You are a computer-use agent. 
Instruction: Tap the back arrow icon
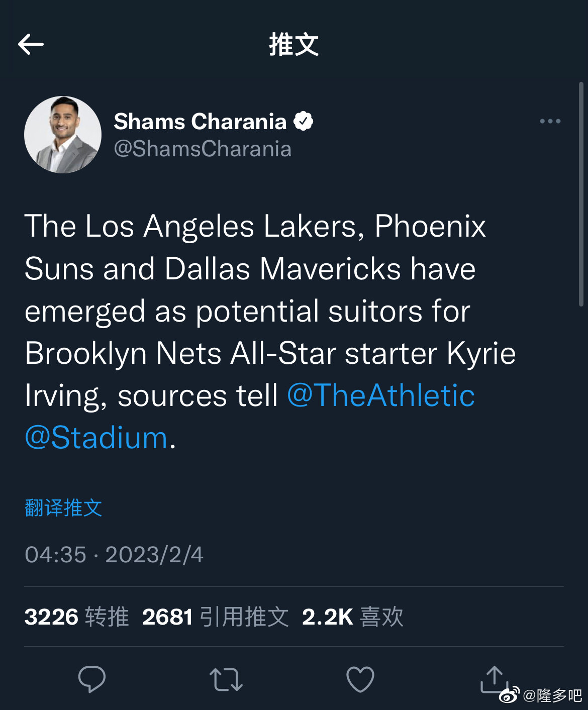pyautogui.click(x=31, y=45)
